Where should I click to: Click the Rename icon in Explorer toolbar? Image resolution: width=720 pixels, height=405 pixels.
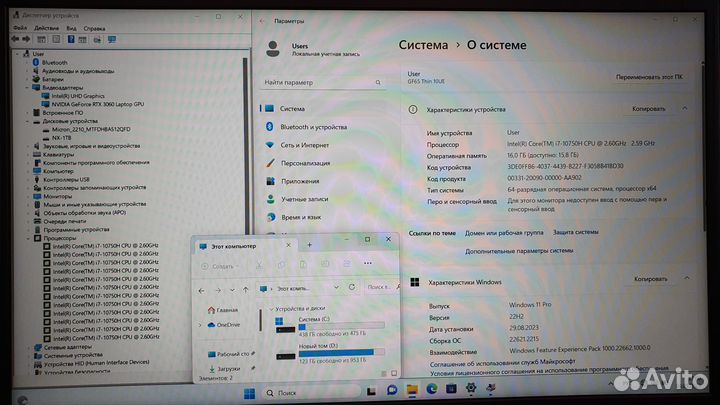click(x=325, y=264)
